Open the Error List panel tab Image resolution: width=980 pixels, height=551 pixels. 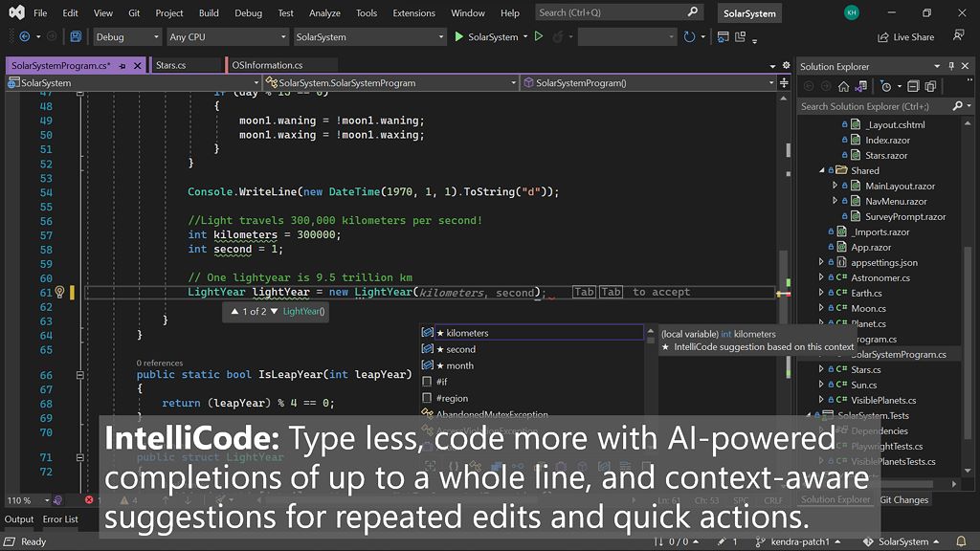(x=60, y=519)
